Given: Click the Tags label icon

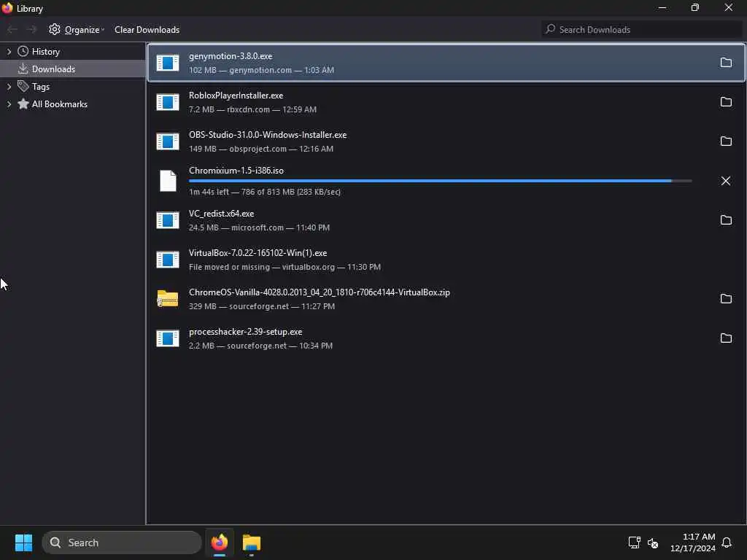Looking at the screenshot, I should [23, 86].
